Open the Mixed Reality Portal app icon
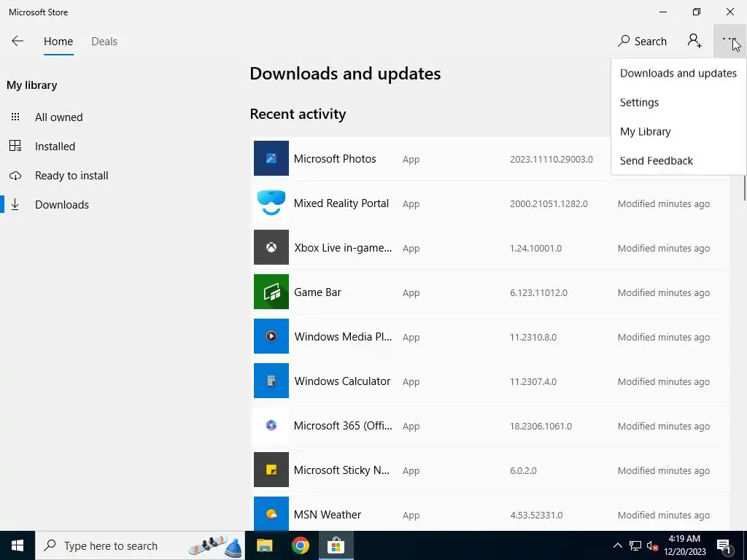This screenshot has height=560, width=747. pos(271,203)
